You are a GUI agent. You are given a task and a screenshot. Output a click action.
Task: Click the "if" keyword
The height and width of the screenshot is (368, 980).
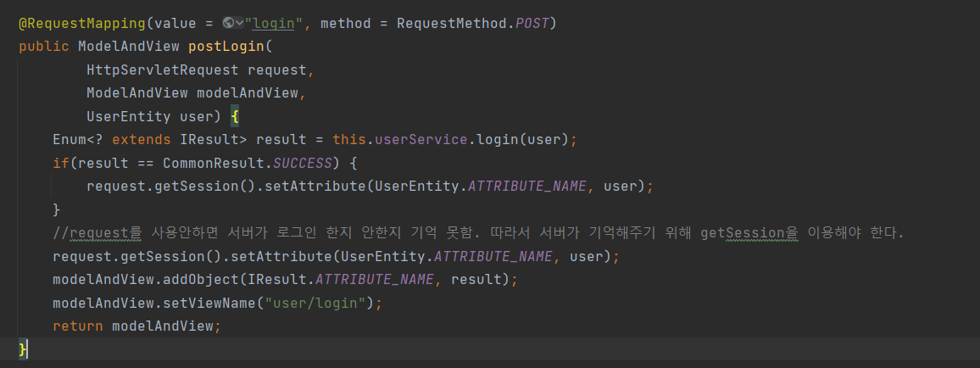click(61, 164)
